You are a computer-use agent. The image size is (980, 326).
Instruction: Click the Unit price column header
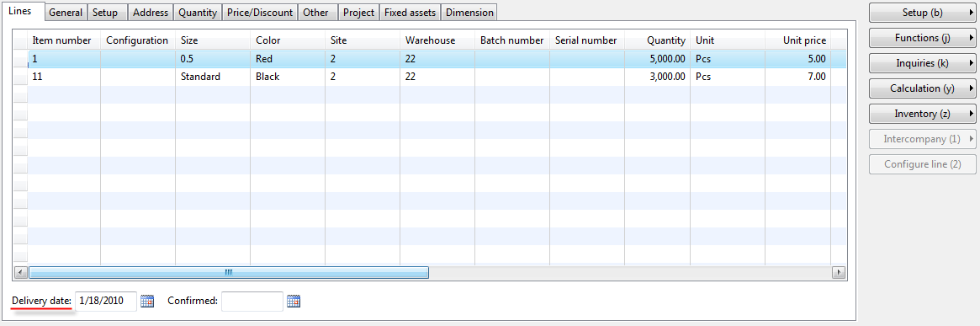tap(798, 40)
